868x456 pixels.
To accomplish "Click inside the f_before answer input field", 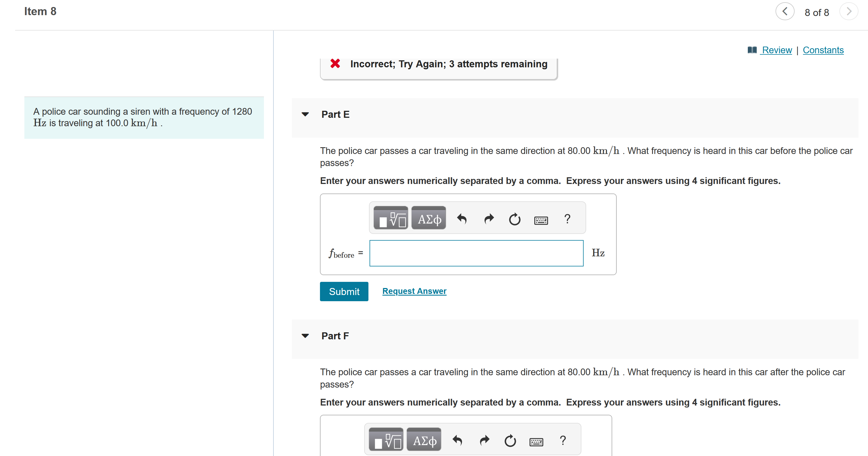I will [x=476, y=253].
